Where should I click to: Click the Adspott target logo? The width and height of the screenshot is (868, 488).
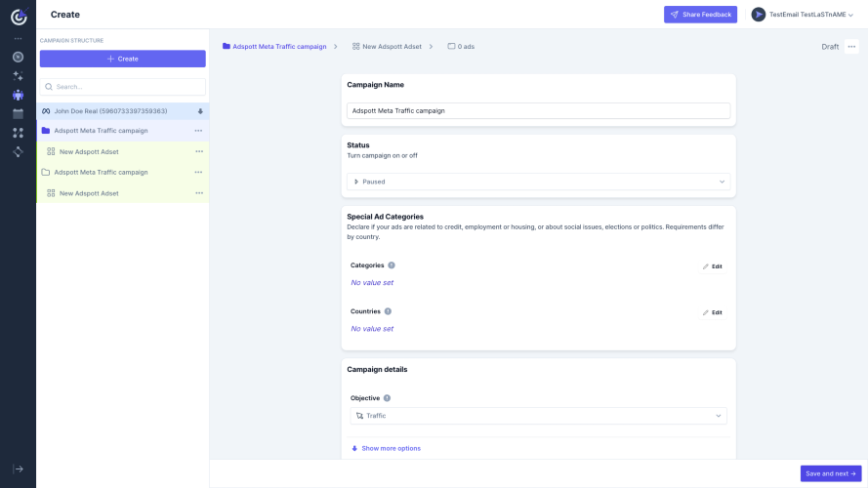pyautogui.click(x=19, y=16)
